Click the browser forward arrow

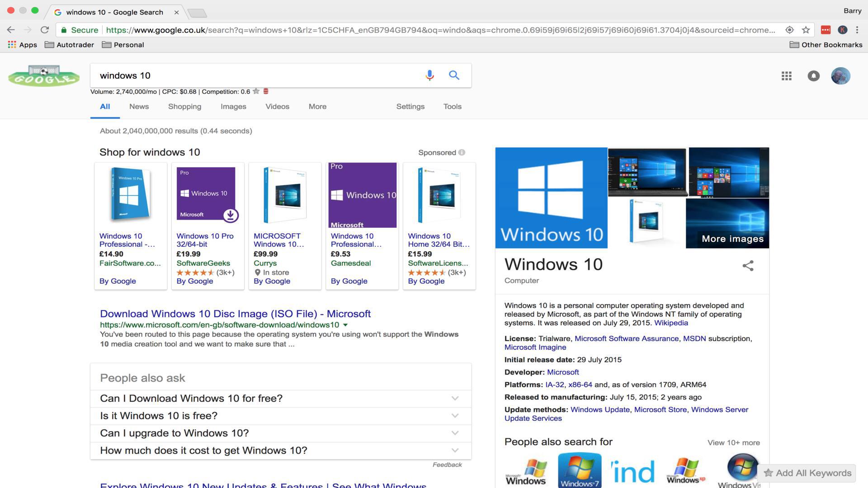pyautogui.click(x=28, y=30)
